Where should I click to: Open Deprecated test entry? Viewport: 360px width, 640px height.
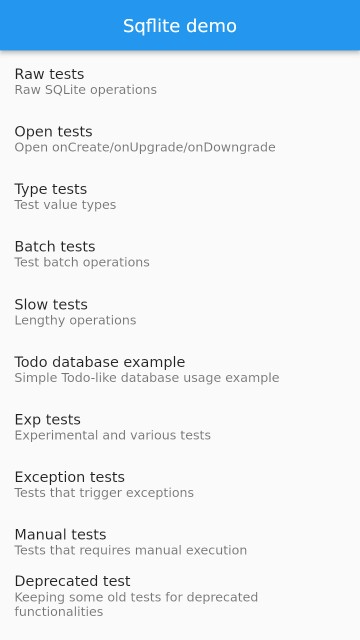point(180,596)
